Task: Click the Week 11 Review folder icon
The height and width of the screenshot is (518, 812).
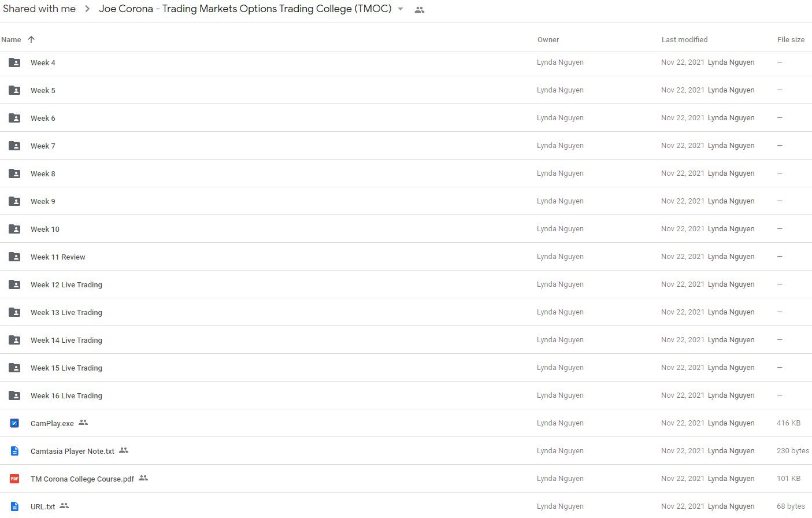Action: click(x=14, y=257)
